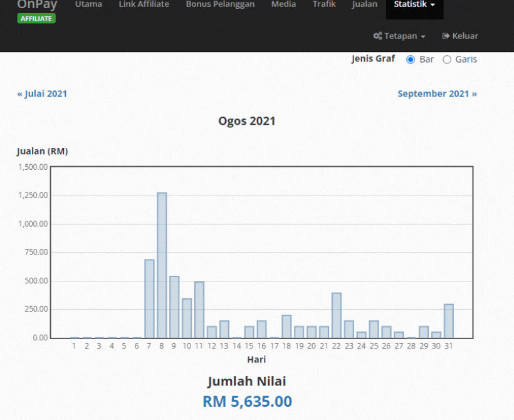This screenshot has width=514, height=420.
Task: Click the bar for day 7
Action: 149,299
